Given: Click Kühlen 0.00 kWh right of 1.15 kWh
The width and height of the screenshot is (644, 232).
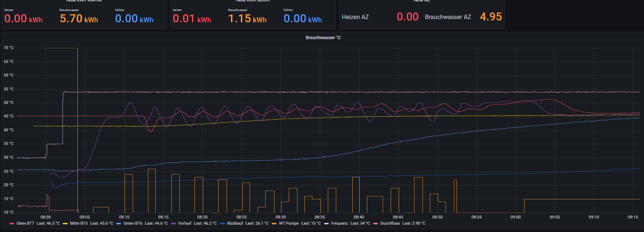Looking at the screenshot, I should (x=303, y=18).
